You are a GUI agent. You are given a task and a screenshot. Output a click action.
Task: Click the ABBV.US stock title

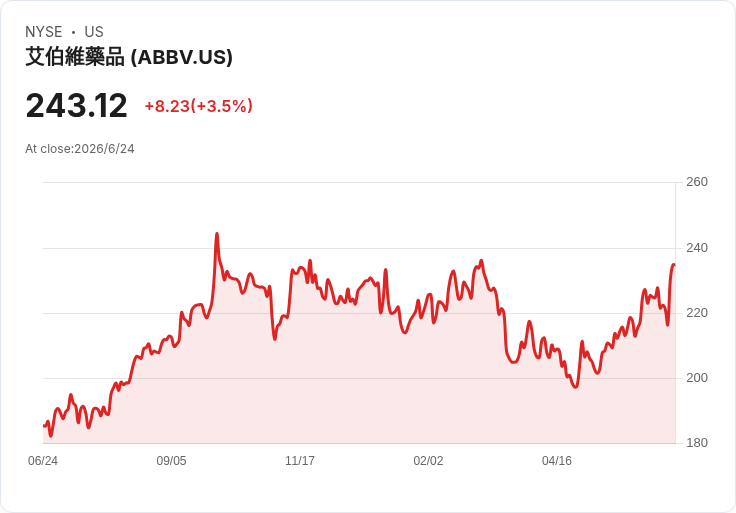(129, 57)
